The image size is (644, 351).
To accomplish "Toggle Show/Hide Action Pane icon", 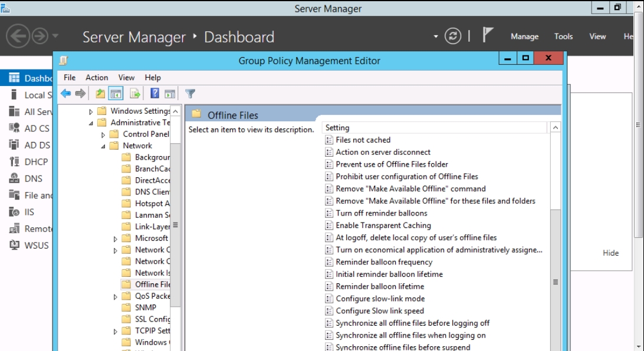I will pos(170,94).
